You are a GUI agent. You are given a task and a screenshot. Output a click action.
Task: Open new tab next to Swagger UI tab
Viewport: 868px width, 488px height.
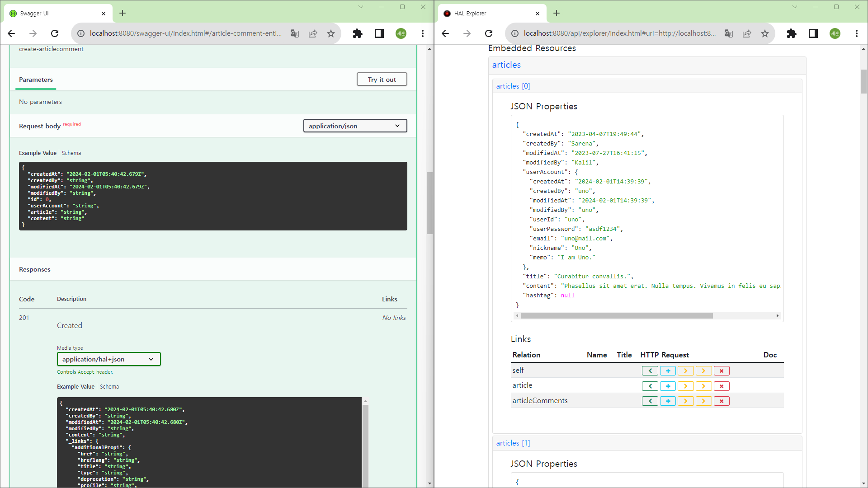pos(123,13)
